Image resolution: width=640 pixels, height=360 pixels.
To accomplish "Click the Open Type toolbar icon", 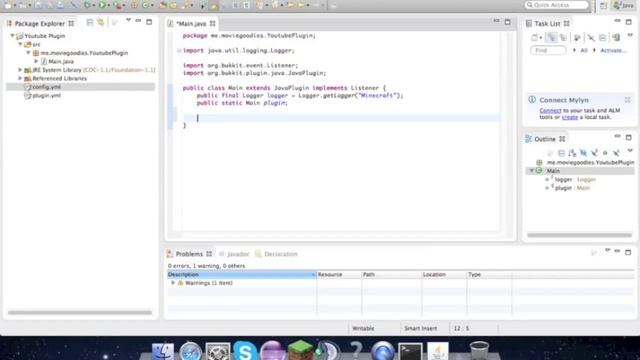I will pos(163,5).
